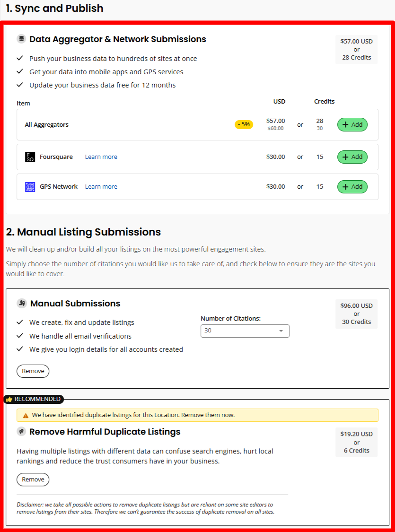The height and width of the screenshot is (532, 395).
Task: Open Learn more for GPS Network
Action: [101, 186]
